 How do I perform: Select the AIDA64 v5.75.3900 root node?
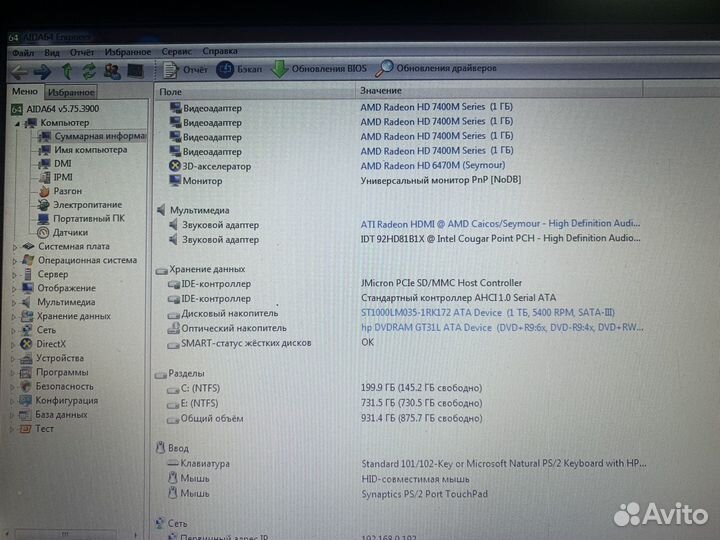point(55,109)
